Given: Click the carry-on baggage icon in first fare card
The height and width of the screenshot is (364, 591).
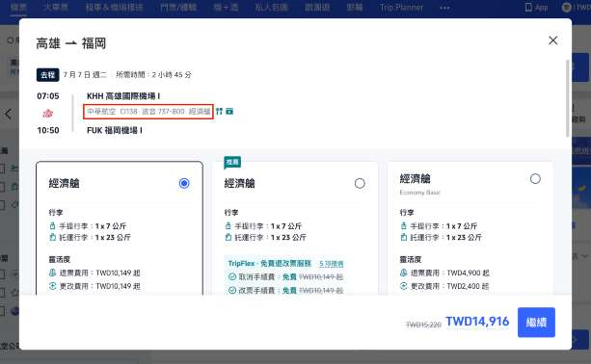Looking at the screenshot, I should click(x=52, y=226).
